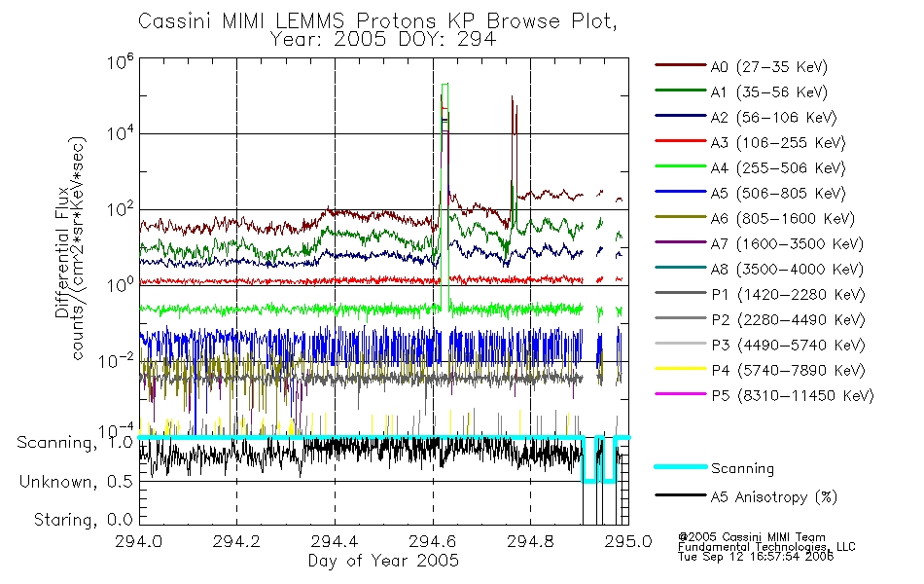Click the Day of Year 2005 axis title
This screenshot has width=924, height=584.
(383, 561)
